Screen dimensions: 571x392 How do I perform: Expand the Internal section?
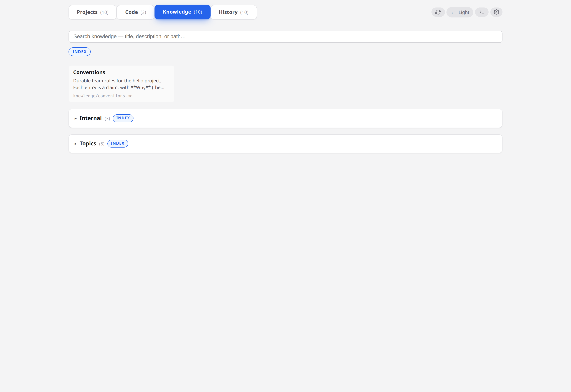(90, 118)
